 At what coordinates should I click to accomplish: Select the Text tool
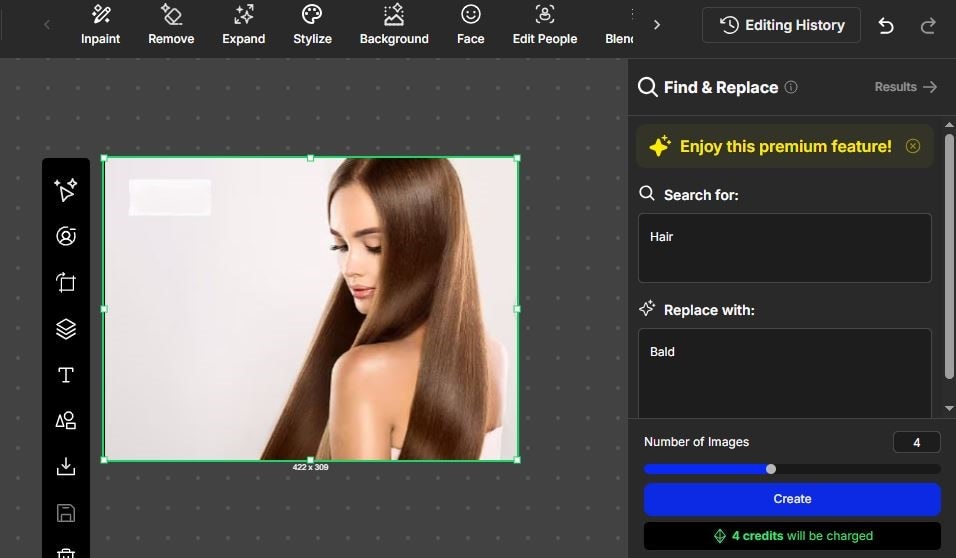66,375
